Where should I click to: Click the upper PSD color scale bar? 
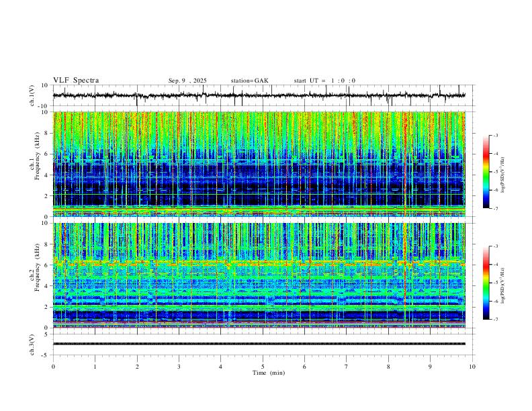click(x=486, y=172)
